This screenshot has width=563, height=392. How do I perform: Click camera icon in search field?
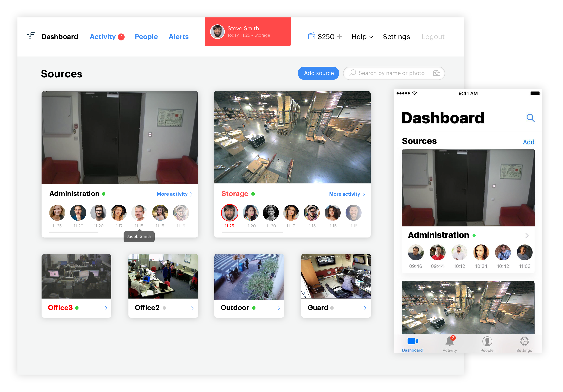(436, 73)
